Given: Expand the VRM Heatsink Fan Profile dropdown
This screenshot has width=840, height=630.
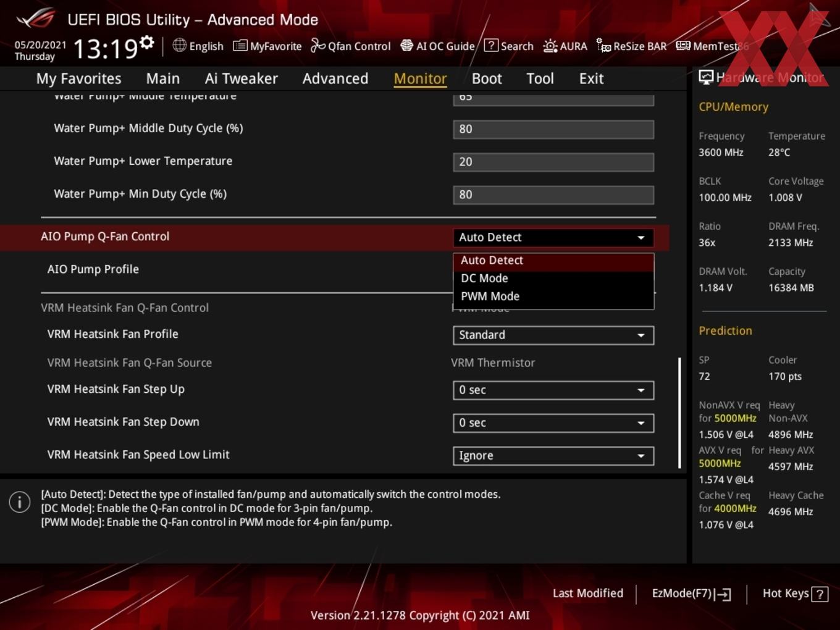Looking at the screenshot, I should (x=553, y=335).
